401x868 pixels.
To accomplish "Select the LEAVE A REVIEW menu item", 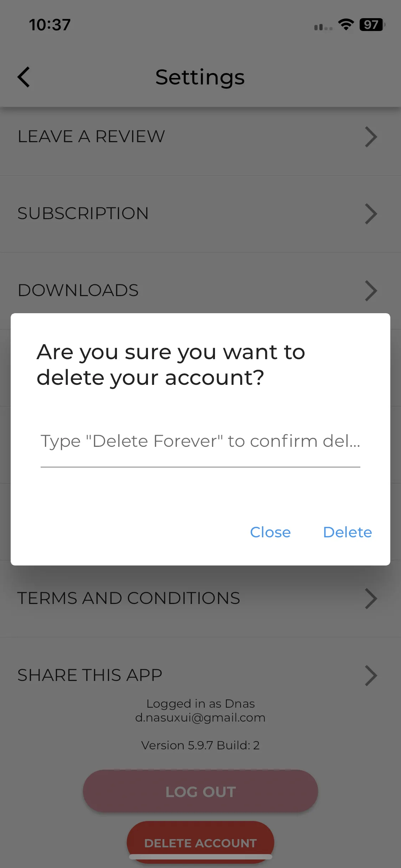I will (x=200, y=137).
